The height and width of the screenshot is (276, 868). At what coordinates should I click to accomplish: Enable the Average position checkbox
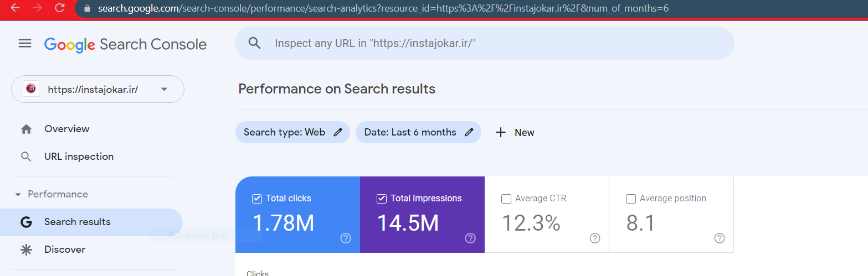630,199
